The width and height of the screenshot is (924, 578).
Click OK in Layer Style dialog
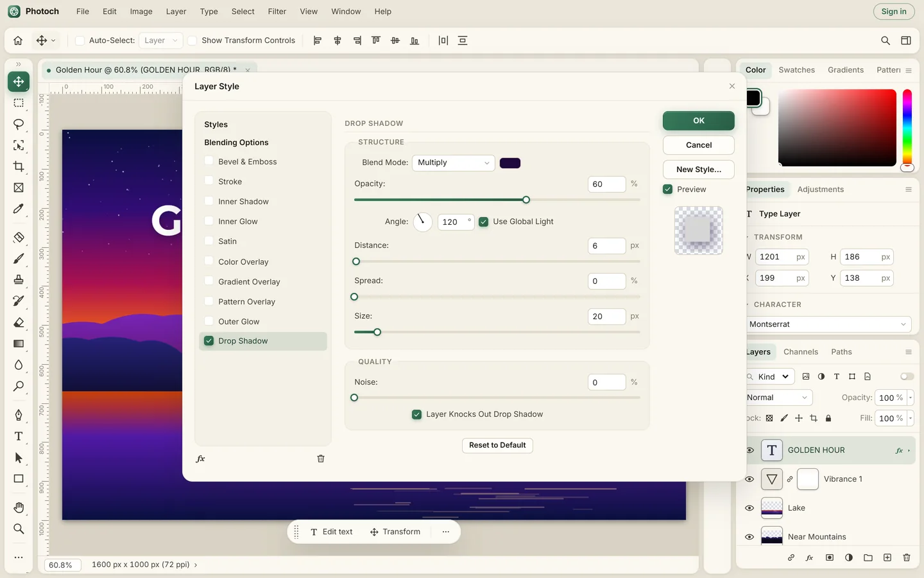699,121
